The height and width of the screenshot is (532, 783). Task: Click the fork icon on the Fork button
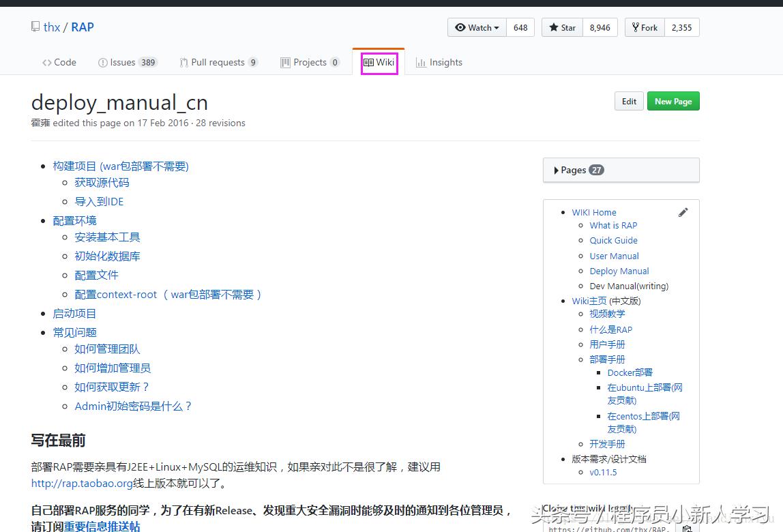point(637,27)
